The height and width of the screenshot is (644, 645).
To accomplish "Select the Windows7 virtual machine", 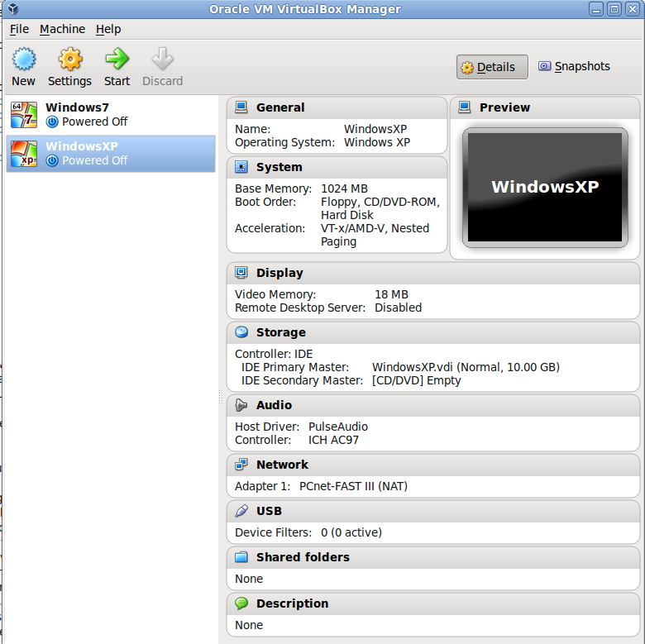I will click(x=111, y=115).
